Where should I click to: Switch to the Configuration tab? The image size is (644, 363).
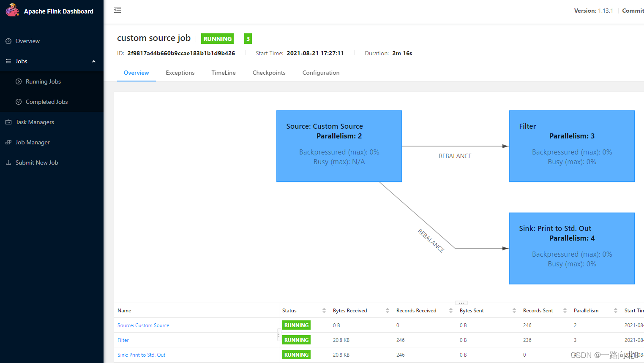321,73
